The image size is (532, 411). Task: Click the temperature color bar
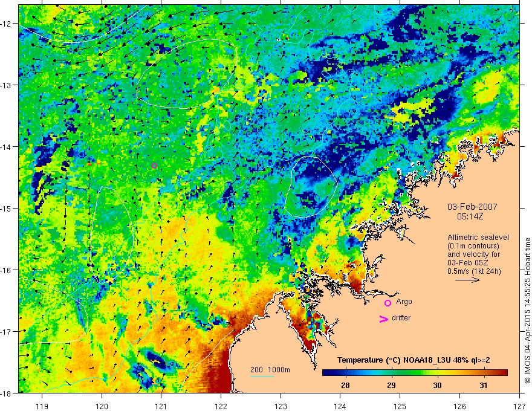click(415, 372)
